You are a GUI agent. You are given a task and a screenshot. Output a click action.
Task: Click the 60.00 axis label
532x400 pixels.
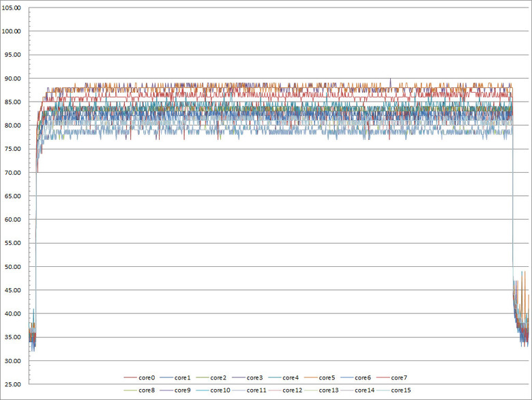12,219
